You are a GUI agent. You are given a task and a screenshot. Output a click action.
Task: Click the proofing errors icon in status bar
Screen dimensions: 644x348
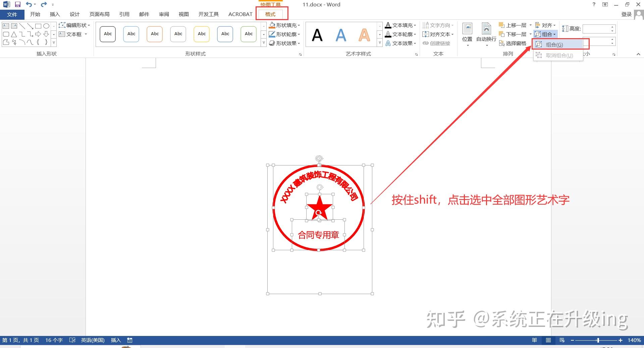point(72,340)
